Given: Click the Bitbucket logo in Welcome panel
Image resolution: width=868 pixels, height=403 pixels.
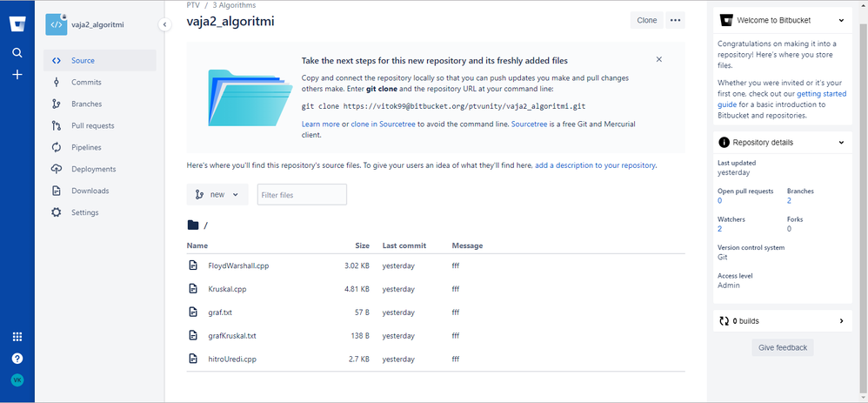Looking at the screenshot, I should click(725, 21).
